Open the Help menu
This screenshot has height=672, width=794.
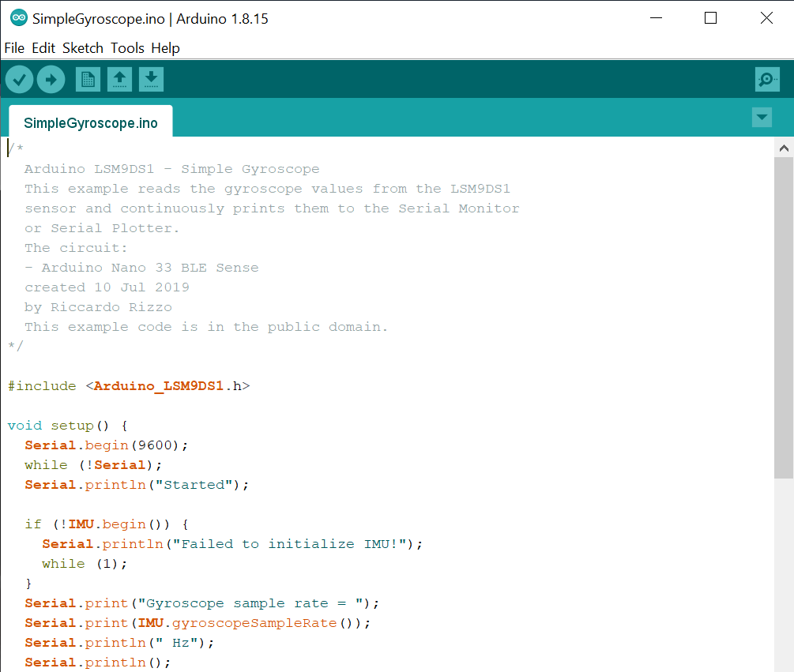(x=166, y=48)
